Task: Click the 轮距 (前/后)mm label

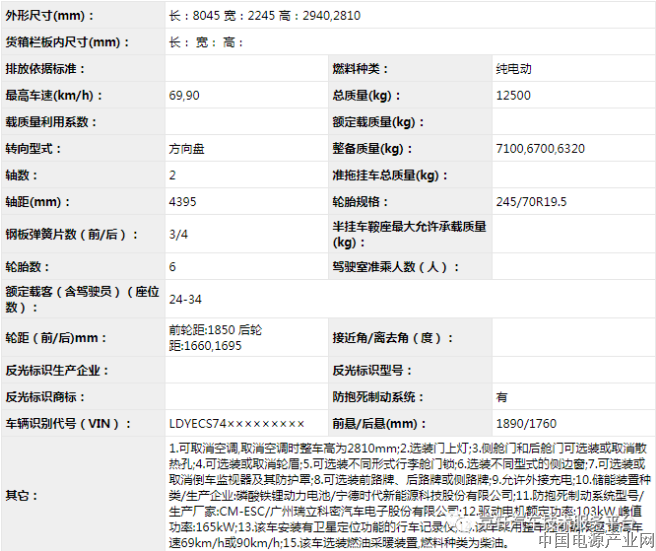Action: click(x=56, y=338)
